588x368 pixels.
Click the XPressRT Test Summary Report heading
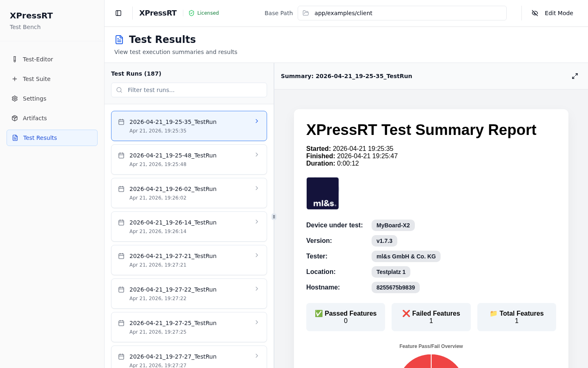(421, 130)
